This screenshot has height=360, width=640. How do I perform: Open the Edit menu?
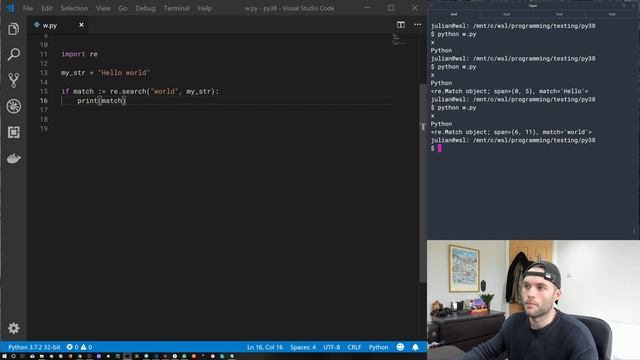point(47,8)
